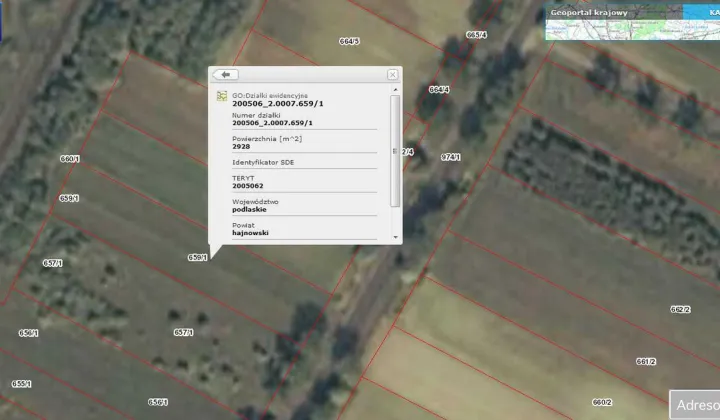
Task: Click the back arrow in the parcel popup
Action: coord(225,74)
